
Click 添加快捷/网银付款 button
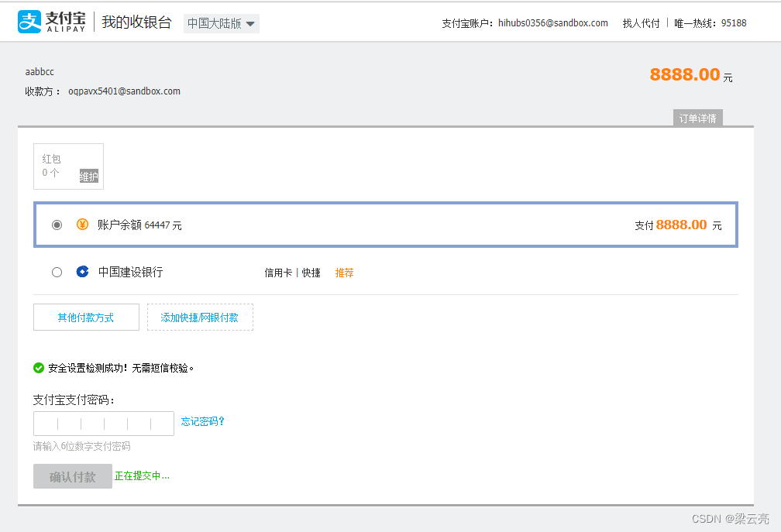[x=200, y=317]
